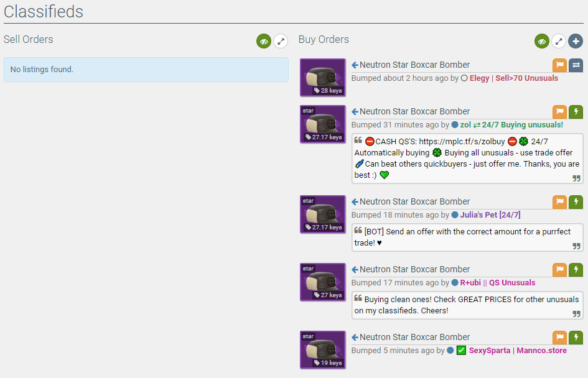588x378 pixels.
Task: Report Elegy's listing with flag icon
Action: click(x=559, y=65)
